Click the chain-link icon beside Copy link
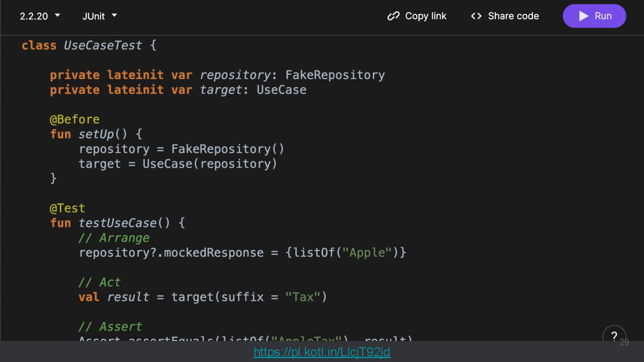Viewport: 644px width, 362px height. click(x=393, y=16)
